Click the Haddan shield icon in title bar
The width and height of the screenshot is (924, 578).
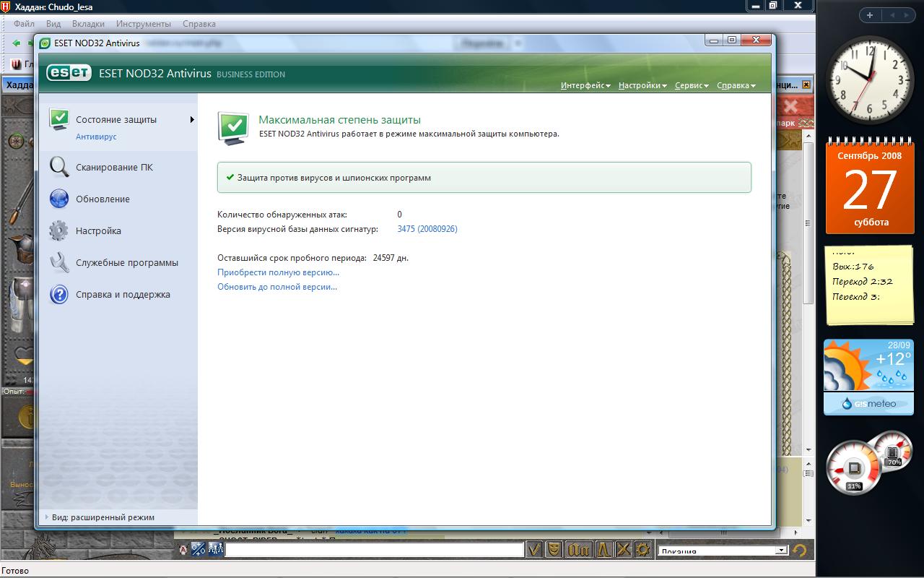pos(6,6)
